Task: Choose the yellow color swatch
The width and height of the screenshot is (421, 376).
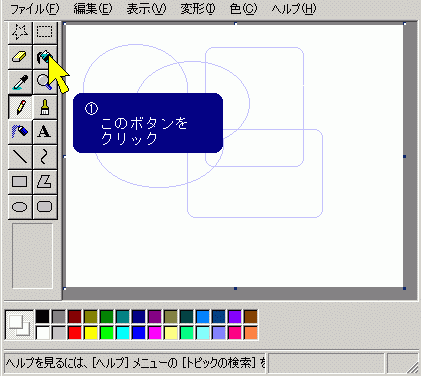Action: point(91,333)
